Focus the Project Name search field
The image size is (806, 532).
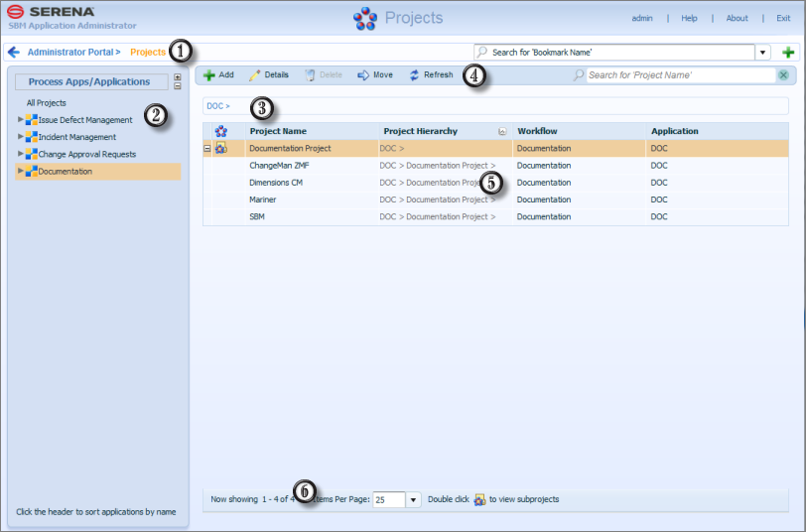(x=681, y=75)
